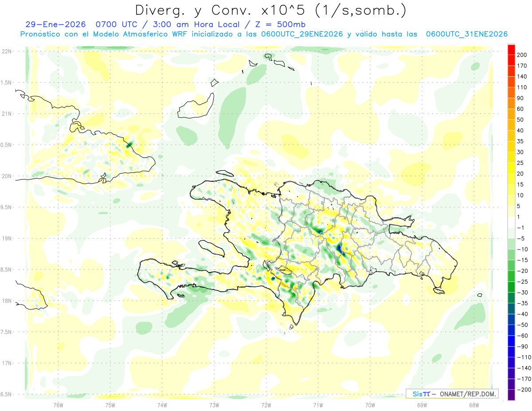This screenshot has width=532, height=411.
Task: Click the "-25" color scale value
Action: coord(522,282)
